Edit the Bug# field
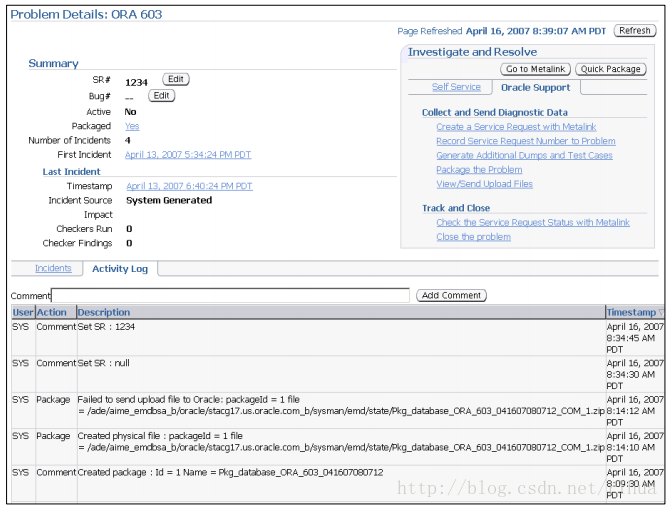The height and width of the screenshot is (508, 668). pos(161,95)
